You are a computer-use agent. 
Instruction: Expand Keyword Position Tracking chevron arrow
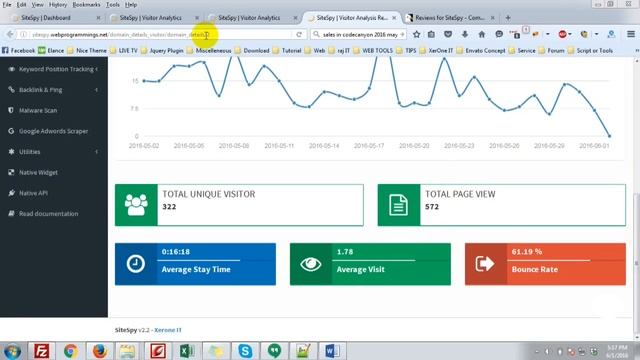coord(96,69)
